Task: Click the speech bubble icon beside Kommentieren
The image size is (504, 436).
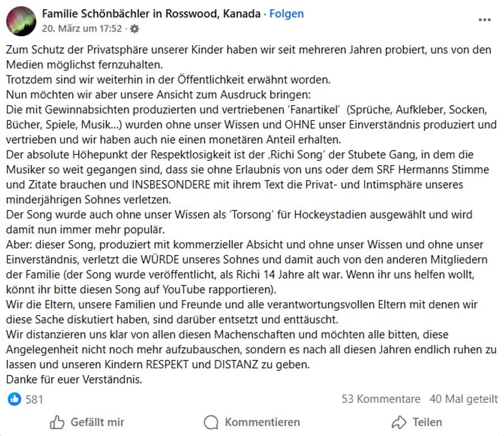Action: (x=210, y=421)
